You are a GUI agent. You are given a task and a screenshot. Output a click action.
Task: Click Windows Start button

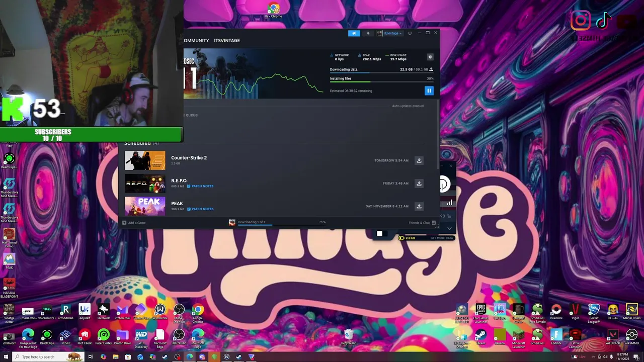6,357
